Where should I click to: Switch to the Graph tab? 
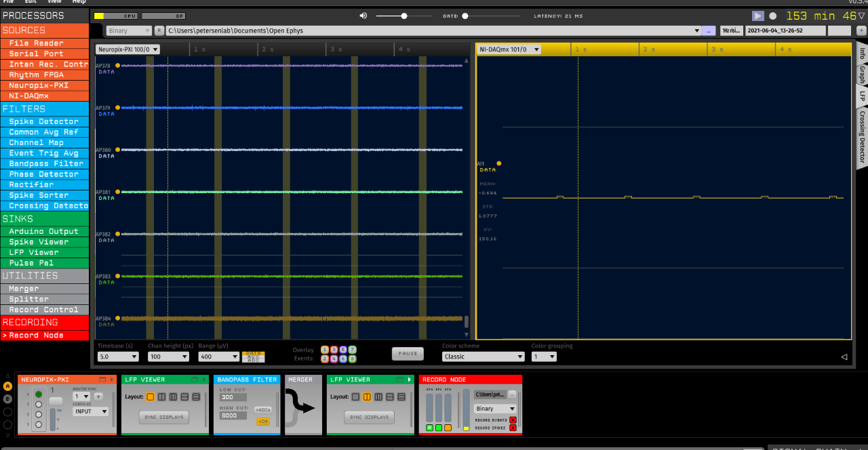863,75
